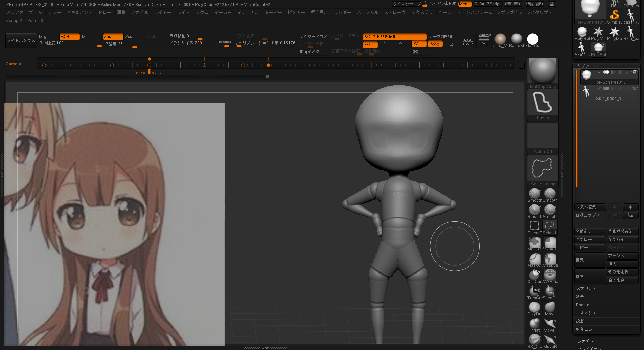Select the ClipCurve brush icon
The width and height of the screenshot is (644, 350).
pos(534,275)
